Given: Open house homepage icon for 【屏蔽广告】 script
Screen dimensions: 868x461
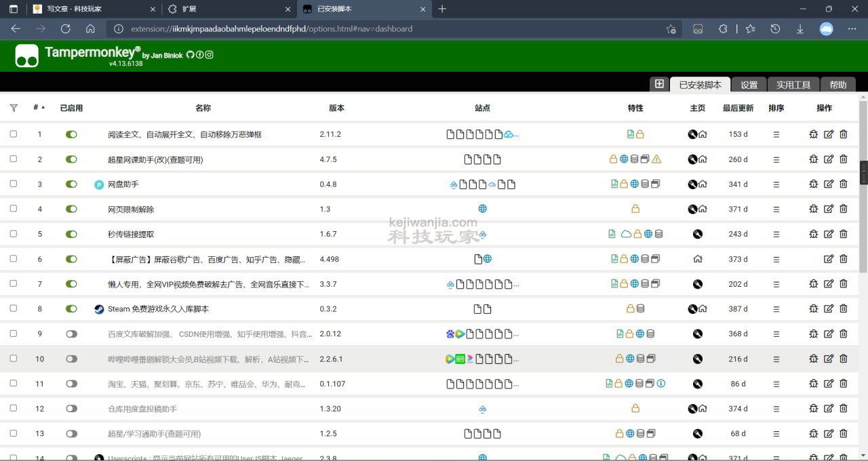Looking at the screenshot, I should click(x=698, y=259).
